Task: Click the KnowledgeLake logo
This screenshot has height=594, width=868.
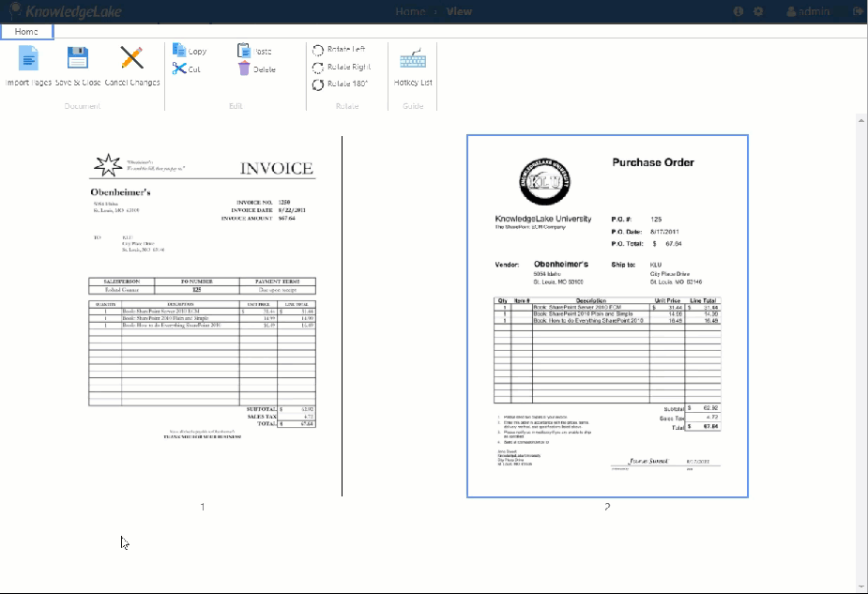Action: [x=66, y=11]
